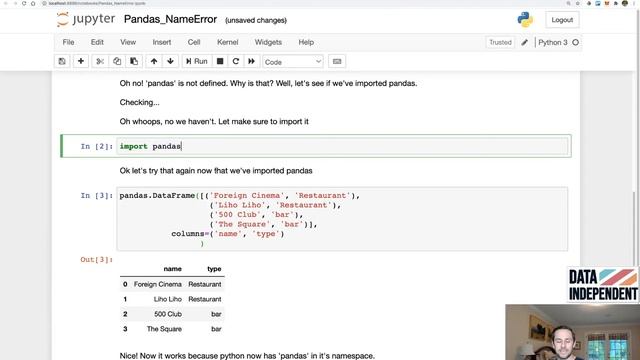Move selected cell up arrow
The image size is (640, 360).
click(154, 61)
